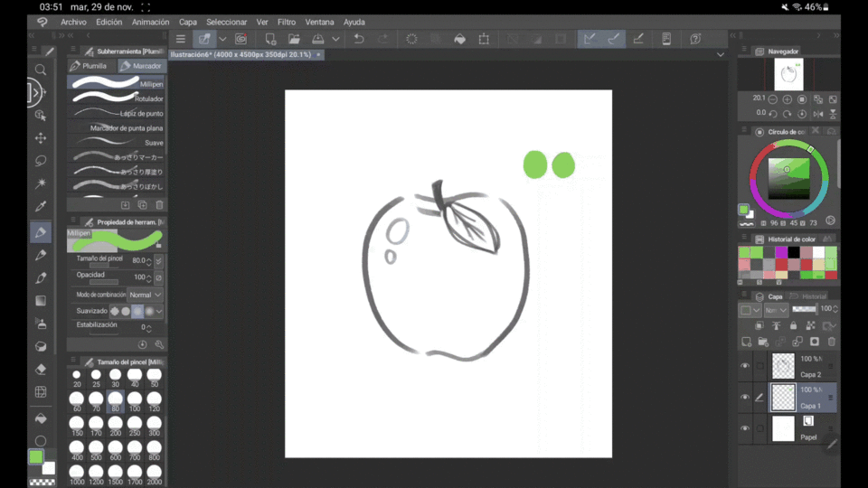Screen dimensions: 868x488
Task: Select the Pencil tool below the pen
Action: [x=41, y=255]
